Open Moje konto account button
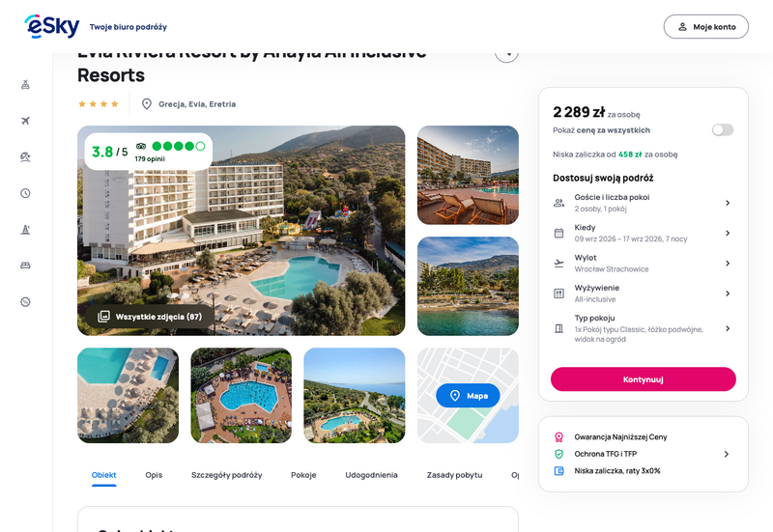Viewport: 773px width, 532px height. point(706,27)
